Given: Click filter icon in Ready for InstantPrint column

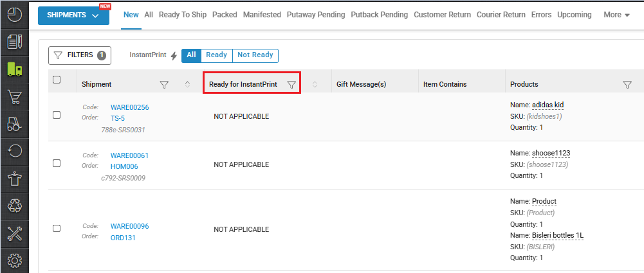Looking at the screenshot, I should point(291,84).
